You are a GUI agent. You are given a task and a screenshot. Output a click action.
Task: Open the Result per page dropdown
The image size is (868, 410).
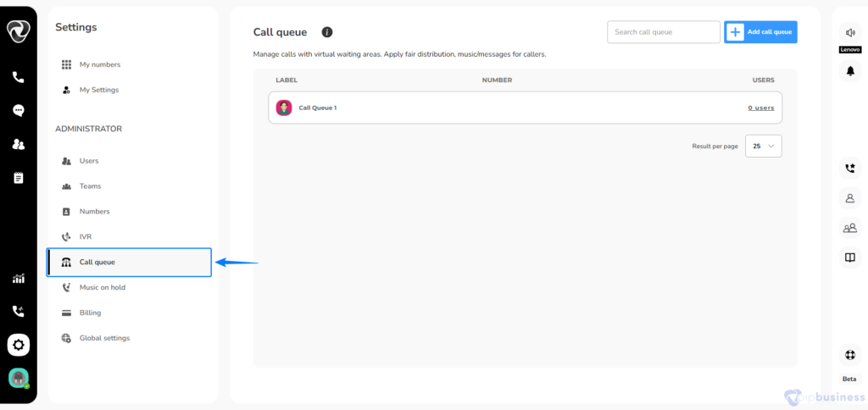[x=764, y=146]
